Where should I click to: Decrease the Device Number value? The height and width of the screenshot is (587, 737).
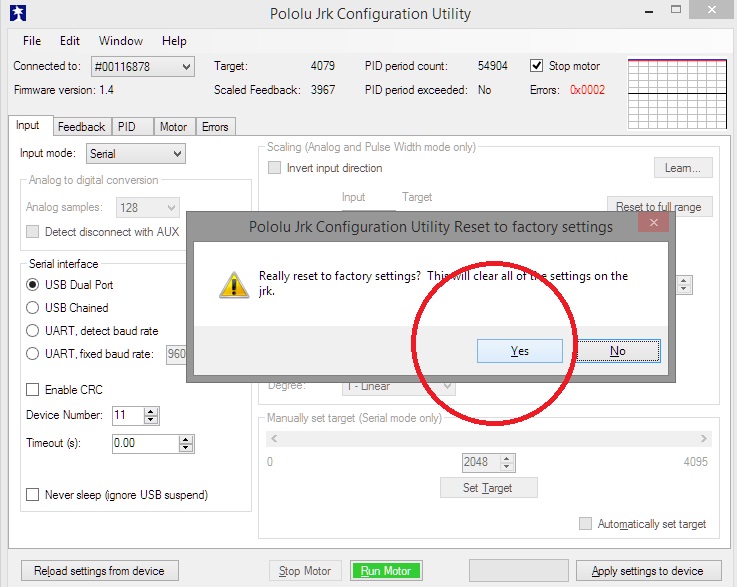click(x=151, y=420)
